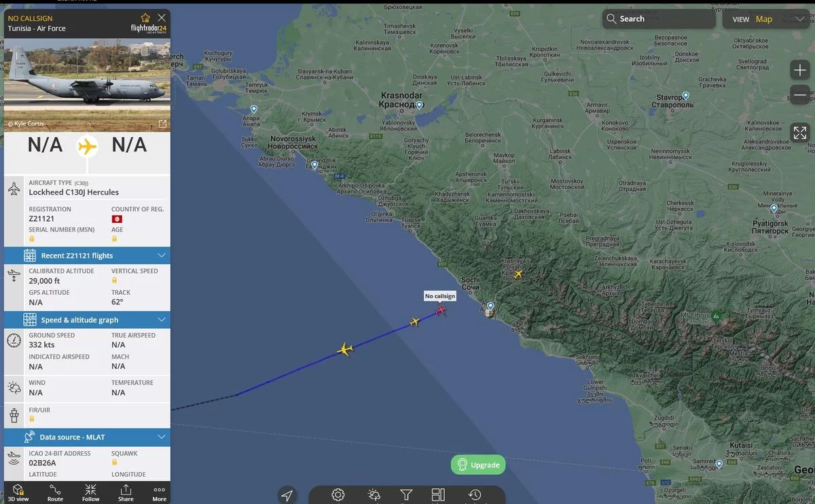The width and height of the screenshot is (815, 504).
Task: Click the track value 62°
Action: coord(117,302)
